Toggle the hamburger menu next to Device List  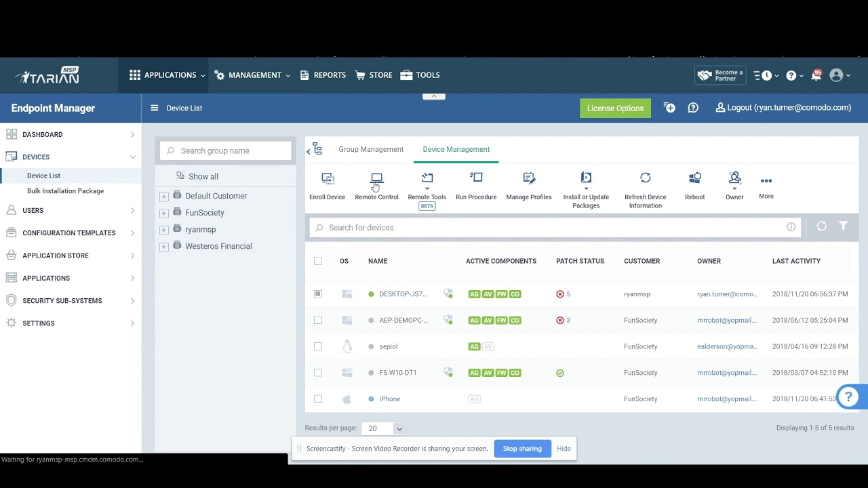click(154, 108)
